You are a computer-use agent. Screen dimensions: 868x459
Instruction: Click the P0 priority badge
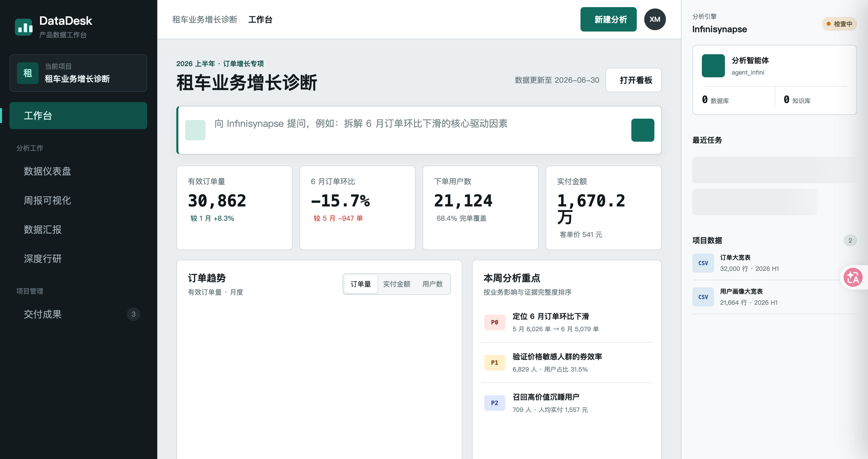coord(495,322)
